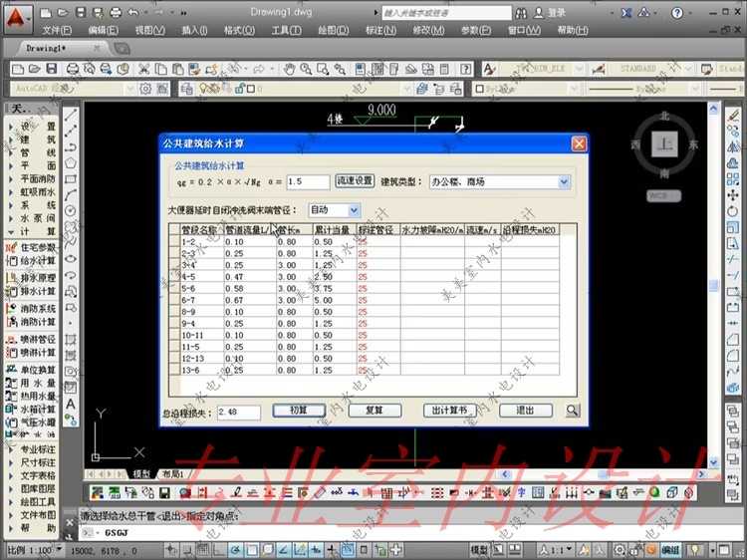
Task: Click the New file toolbar icon
Action: click(18, 69)
